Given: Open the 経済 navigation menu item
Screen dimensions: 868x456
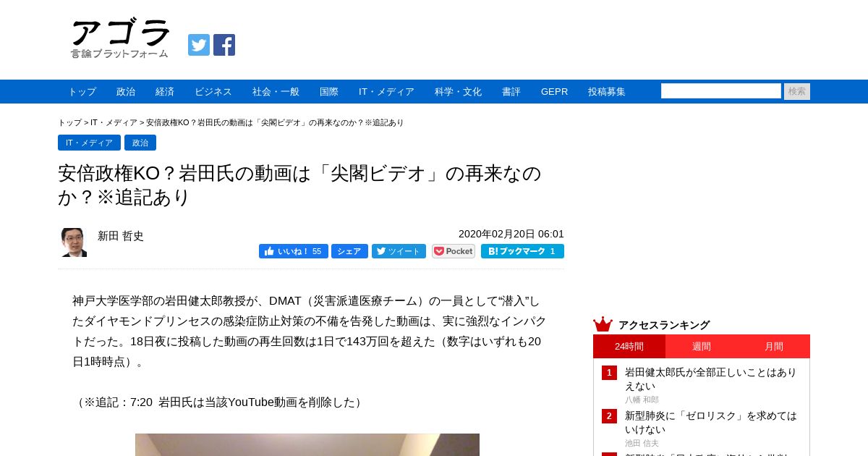Looking at the screenshot, I should click(165, 92).
